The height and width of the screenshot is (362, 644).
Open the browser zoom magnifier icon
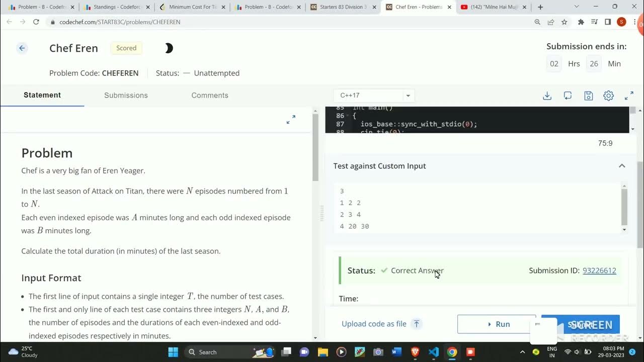point(537,22)
